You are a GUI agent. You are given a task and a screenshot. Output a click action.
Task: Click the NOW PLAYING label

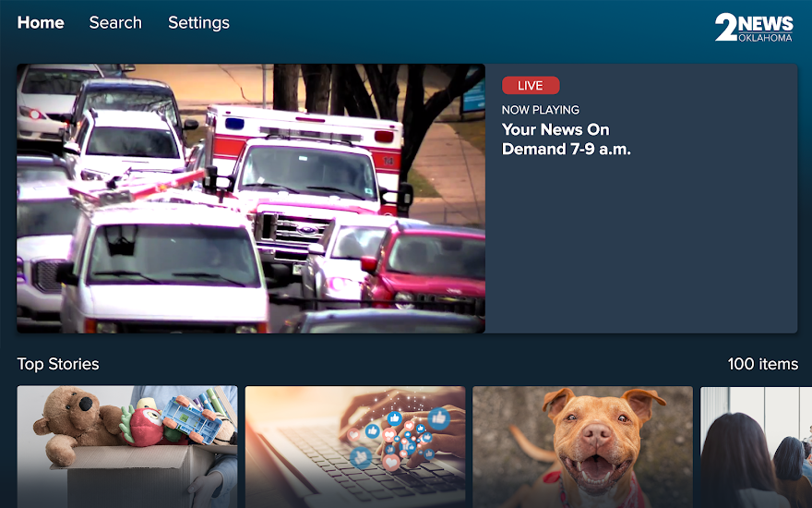[x=540, y=110]
